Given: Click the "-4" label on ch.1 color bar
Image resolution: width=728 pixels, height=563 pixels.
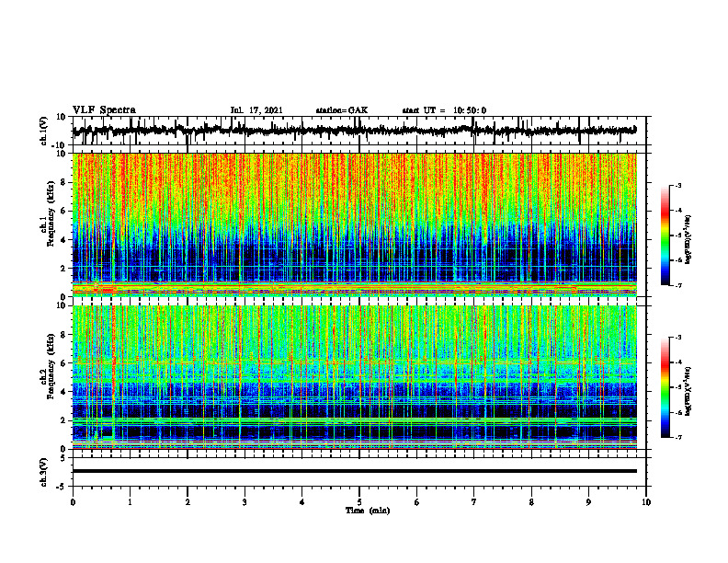Looking at the screenshot, I should pos(678,211).
